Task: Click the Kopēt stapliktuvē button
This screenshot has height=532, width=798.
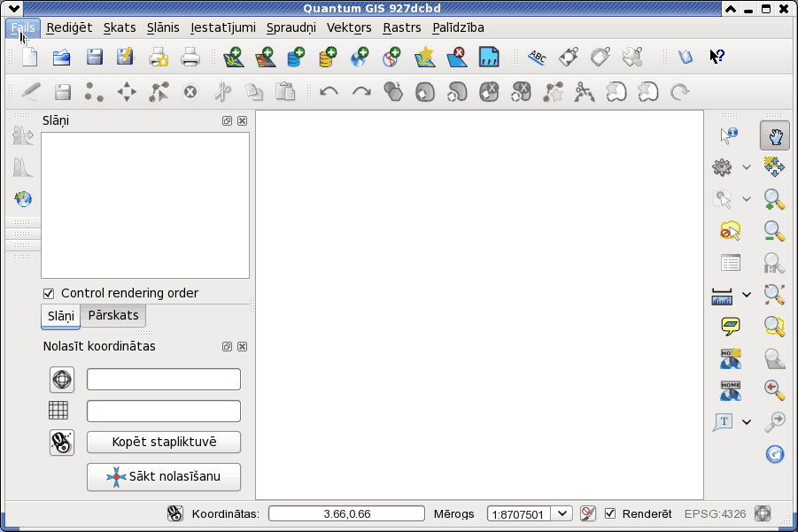Action: click(x=164, y=442)
